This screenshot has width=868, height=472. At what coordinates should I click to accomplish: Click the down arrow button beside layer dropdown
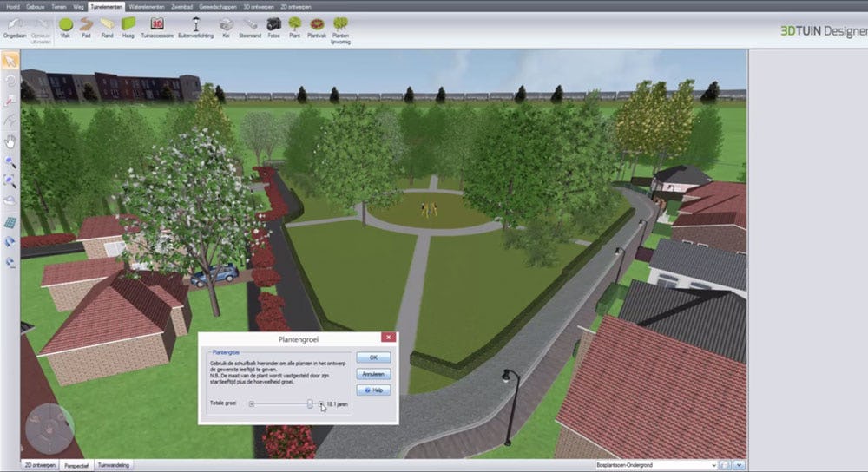(739, 465)
